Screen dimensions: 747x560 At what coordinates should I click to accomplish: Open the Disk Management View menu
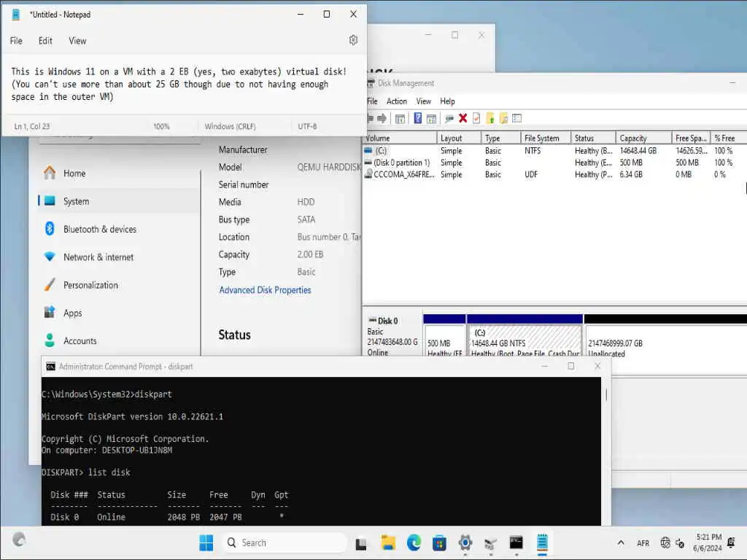[x=424, y=101]
